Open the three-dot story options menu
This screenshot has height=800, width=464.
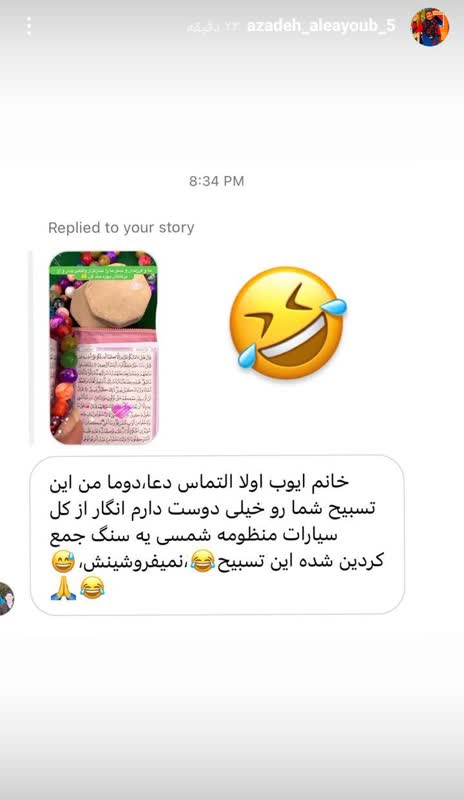coord(29,26)
